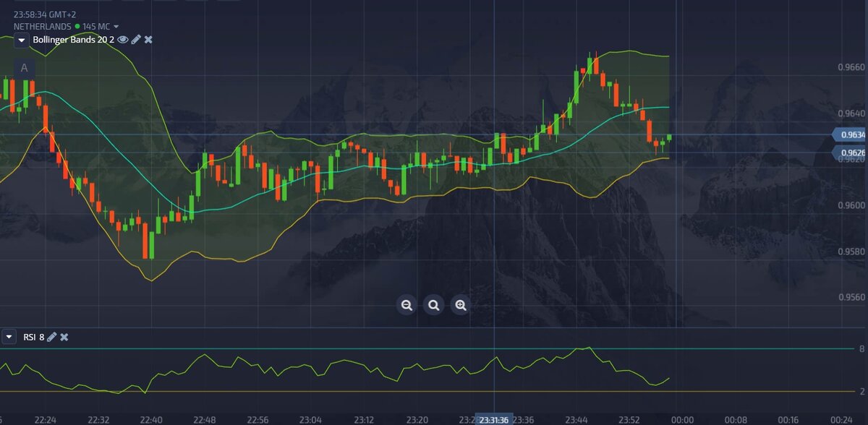The image size is (868, 425).
Task: Click the 0.9600 price axis label
Action: tap(851, 205)
